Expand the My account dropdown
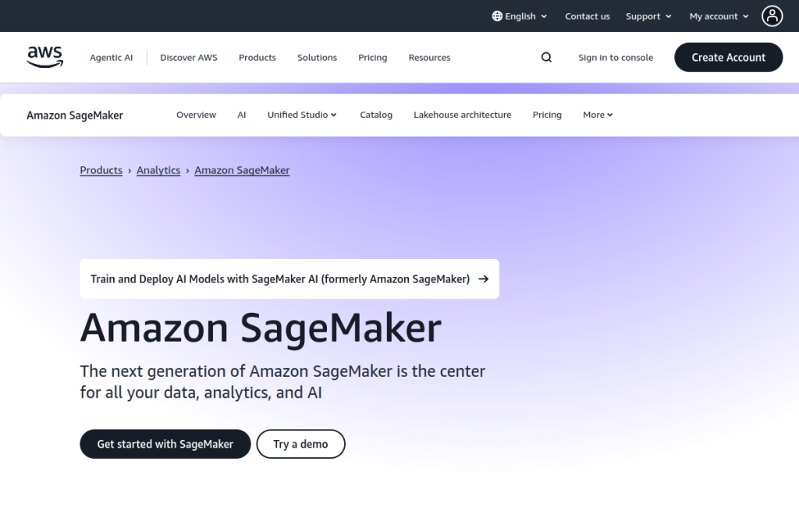799x532 pixels. pyautogui.click(x=719, y=16)
